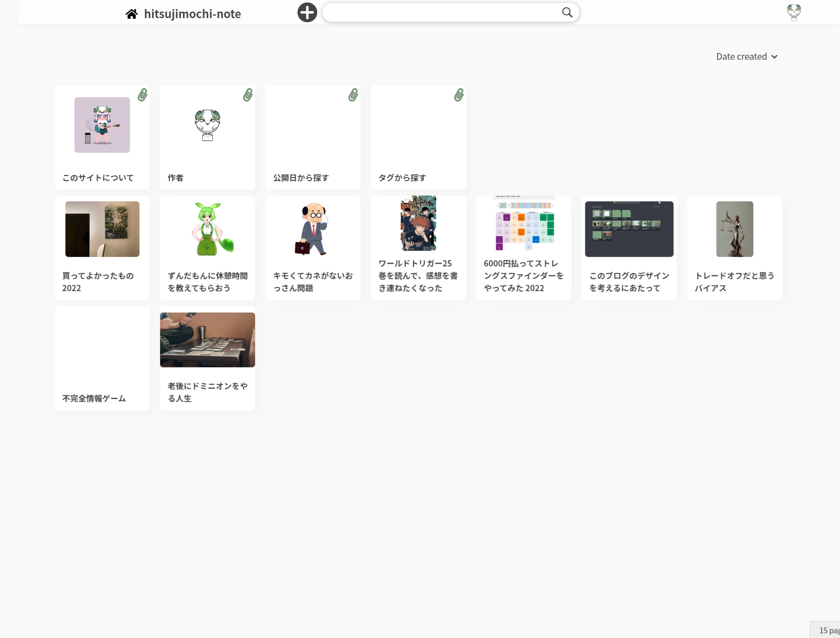Click the chevron beside Date created
The image size is (840, 638).
775,57
